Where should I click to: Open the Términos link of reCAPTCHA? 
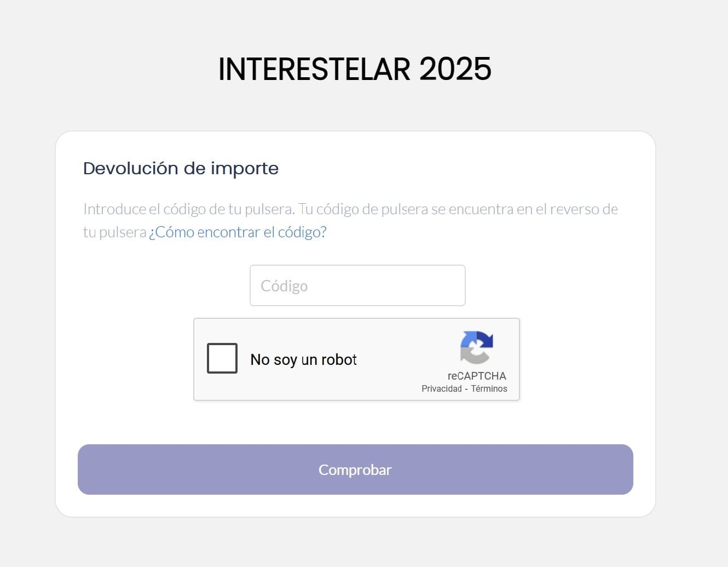[489, 388]
